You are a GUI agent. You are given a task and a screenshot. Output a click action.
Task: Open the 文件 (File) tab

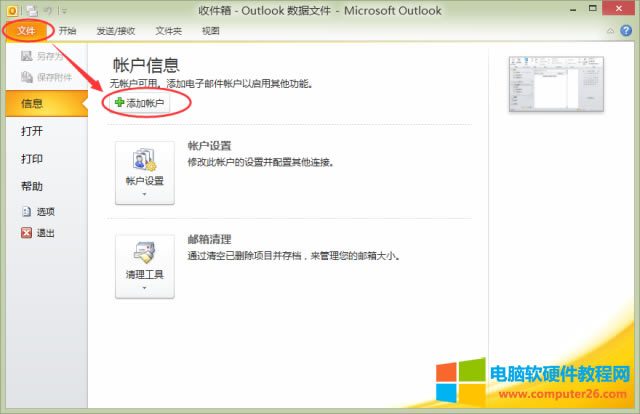click(26, 31)
